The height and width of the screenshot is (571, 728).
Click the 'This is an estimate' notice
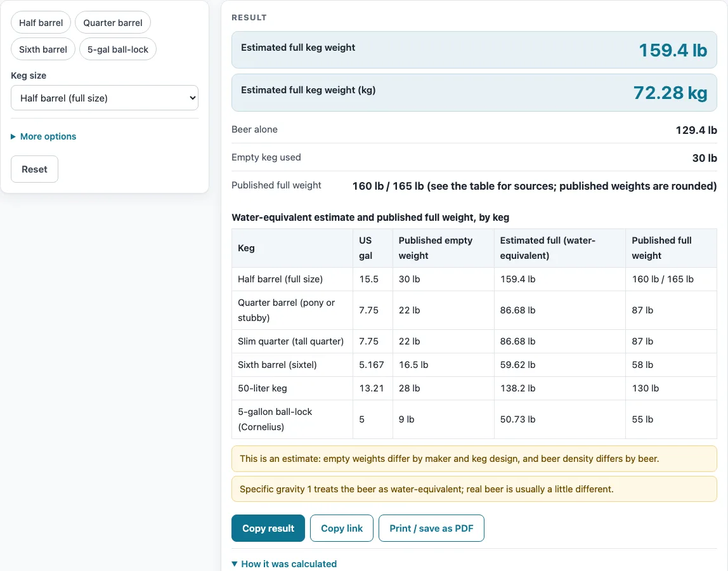coord(474,459)
